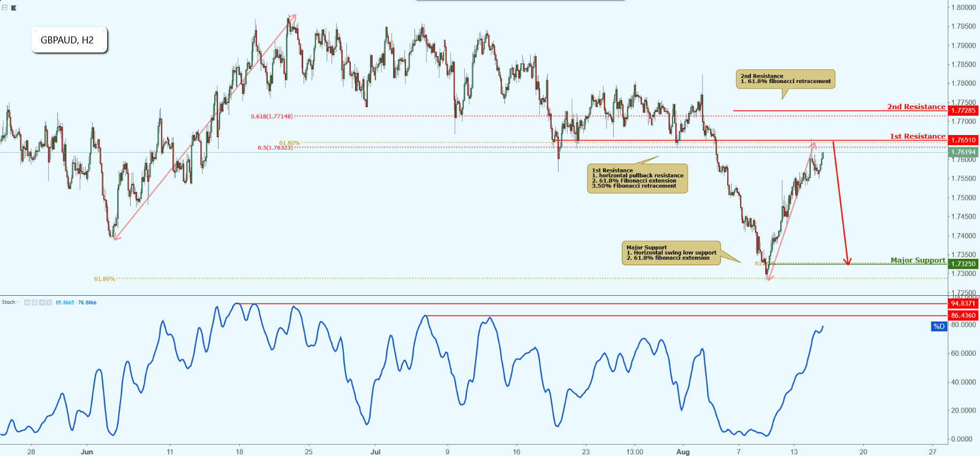980x456 pixels.
Task: Collapse the chart legend with the minus box icon
Action: (x=5, y=8)
